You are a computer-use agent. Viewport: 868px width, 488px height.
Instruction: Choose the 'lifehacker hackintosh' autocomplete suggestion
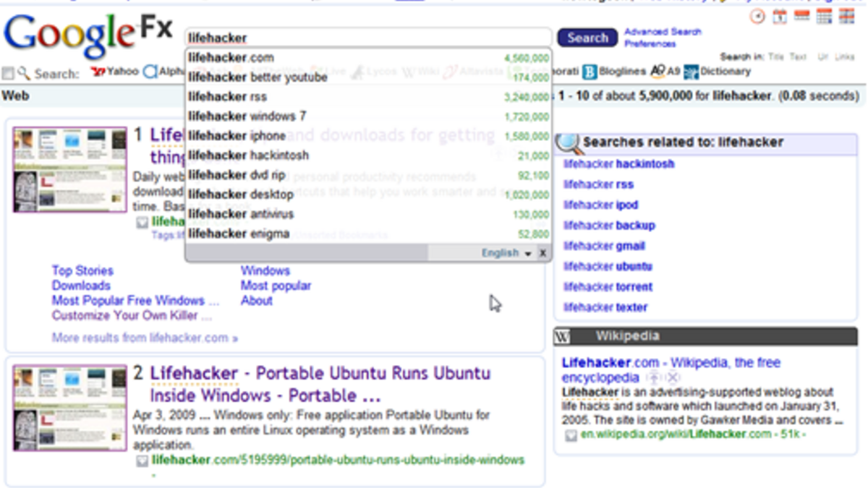[x=248, y=155]
